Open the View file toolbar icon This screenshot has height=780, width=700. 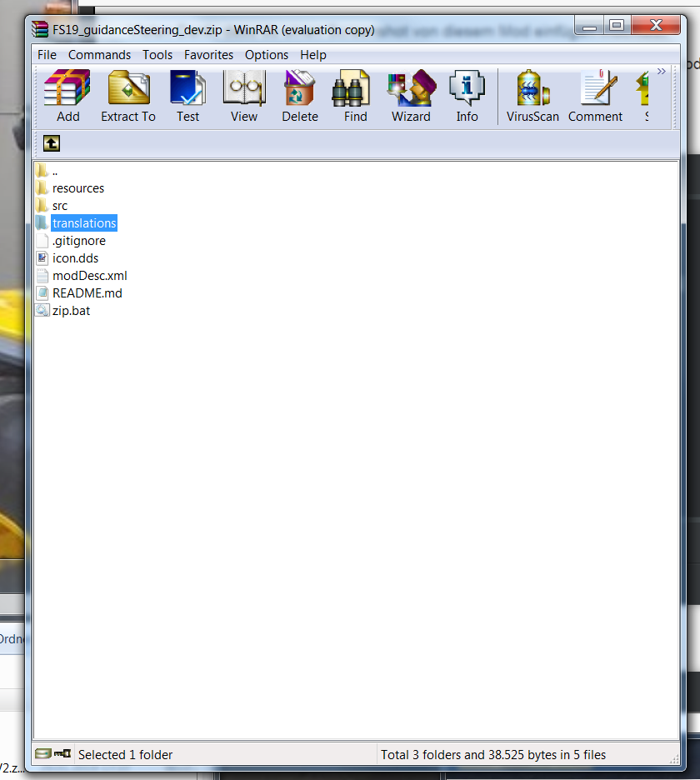point(244,88)
